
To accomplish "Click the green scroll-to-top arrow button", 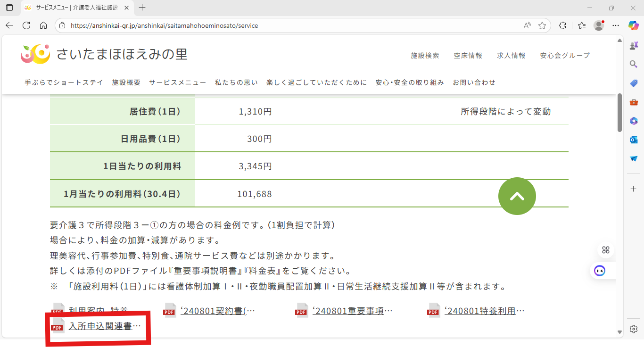I will point(517,196).
